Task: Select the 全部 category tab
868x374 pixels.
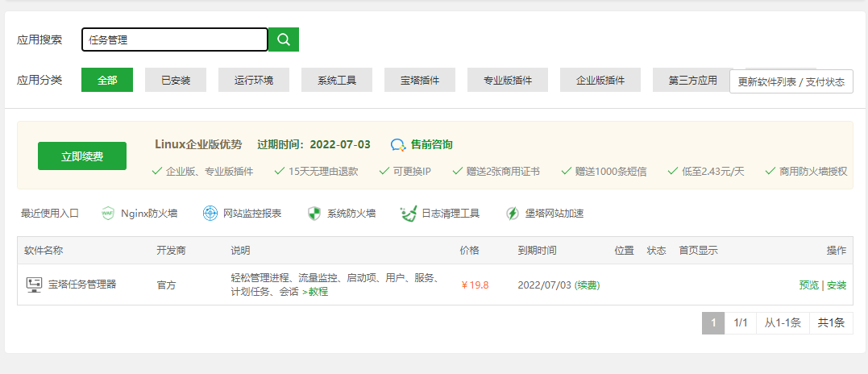Action: click(x=107, y=81)
